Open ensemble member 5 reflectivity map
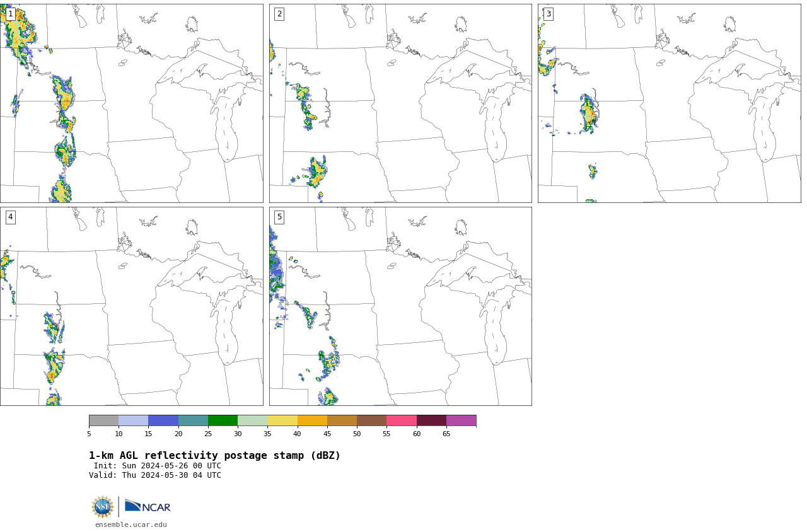The height and width of the screenshot is (532, 807). [400, 306]
